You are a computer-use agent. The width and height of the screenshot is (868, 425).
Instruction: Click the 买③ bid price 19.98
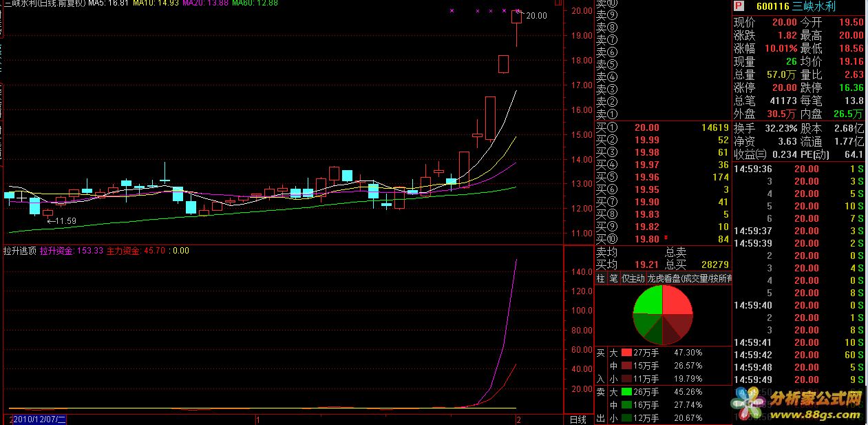[646, 152]
